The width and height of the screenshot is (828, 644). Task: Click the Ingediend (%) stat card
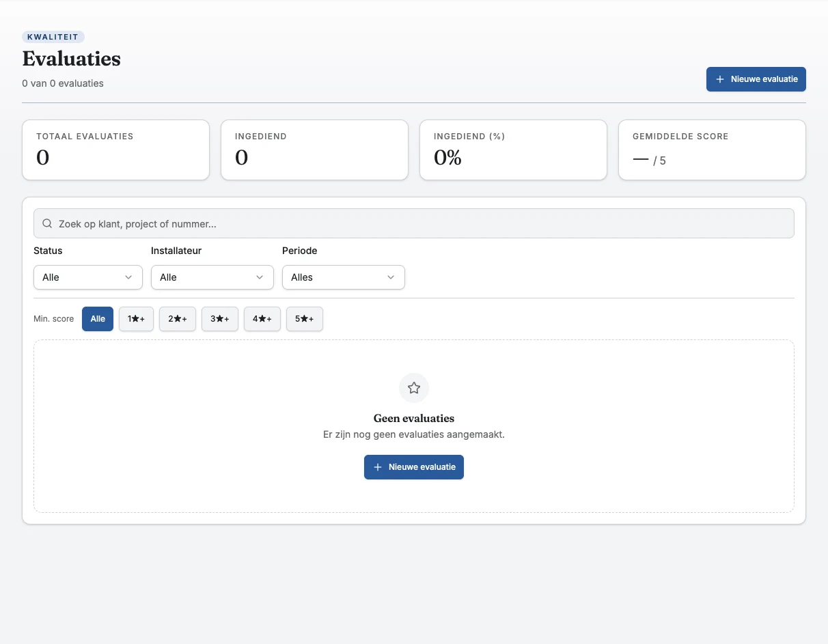click(x=513, y=150)
